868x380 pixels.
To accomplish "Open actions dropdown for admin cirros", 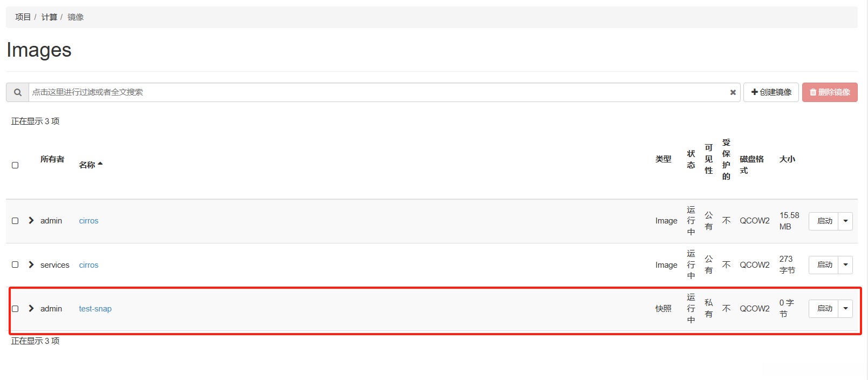I will pos(845,221).
